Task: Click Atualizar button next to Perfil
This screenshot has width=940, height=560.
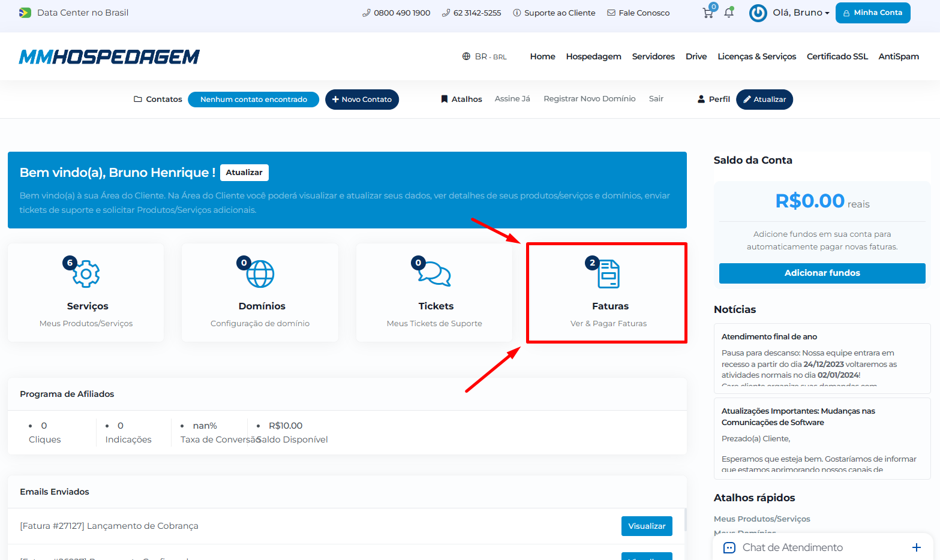Action: coord(764,100)
